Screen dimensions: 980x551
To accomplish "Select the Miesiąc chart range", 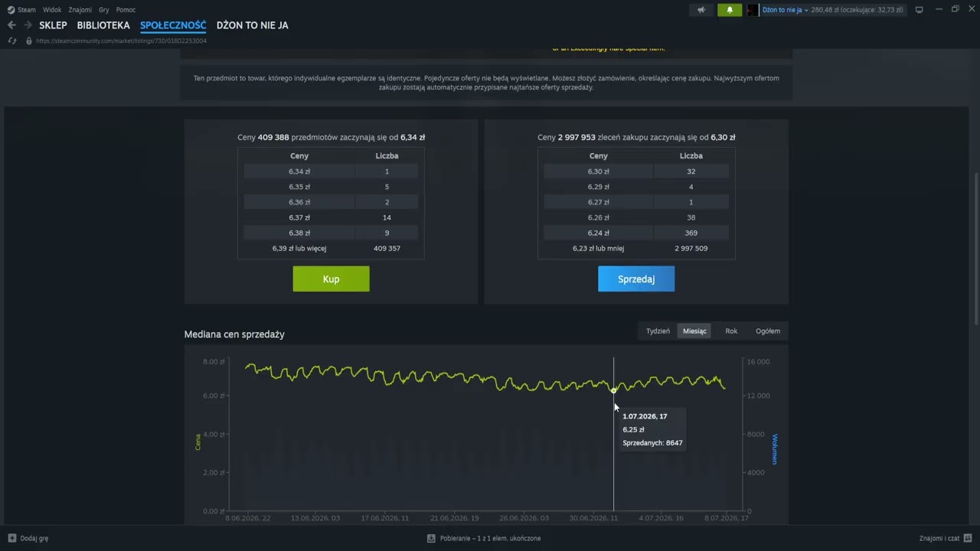I will (x=694, y=331).
